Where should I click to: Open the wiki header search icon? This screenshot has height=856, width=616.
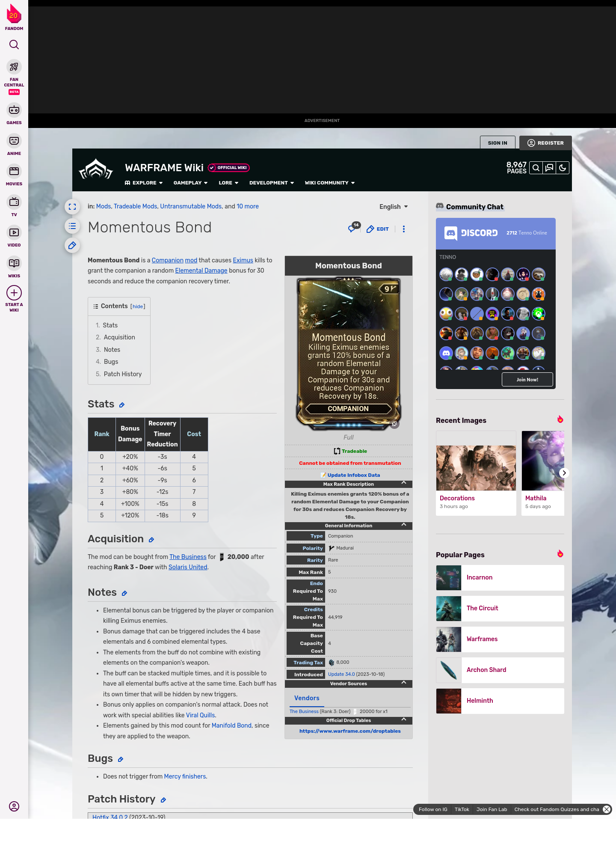point(536,168)
